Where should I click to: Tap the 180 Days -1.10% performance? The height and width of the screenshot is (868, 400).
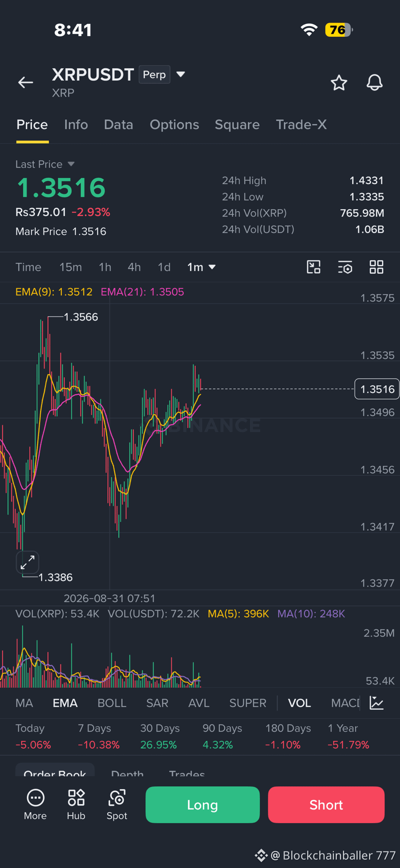[288, 737]
